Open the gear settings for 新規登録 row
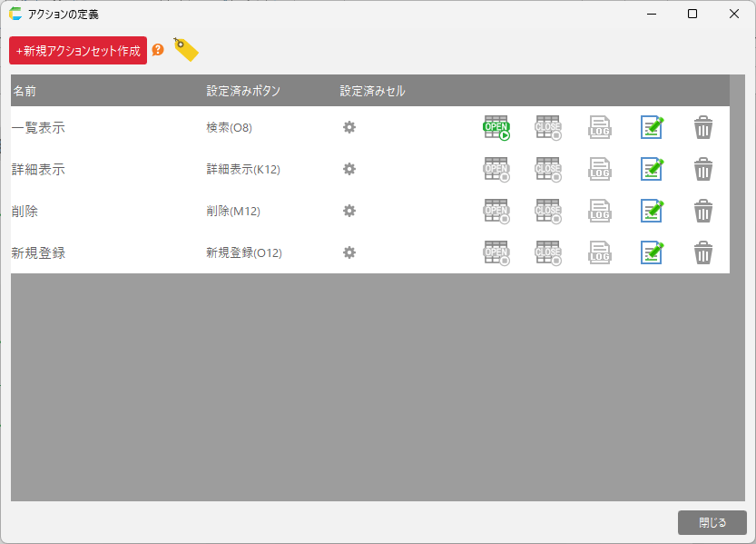Viewport: 756px width, 544px height. (x=349, y=253)
